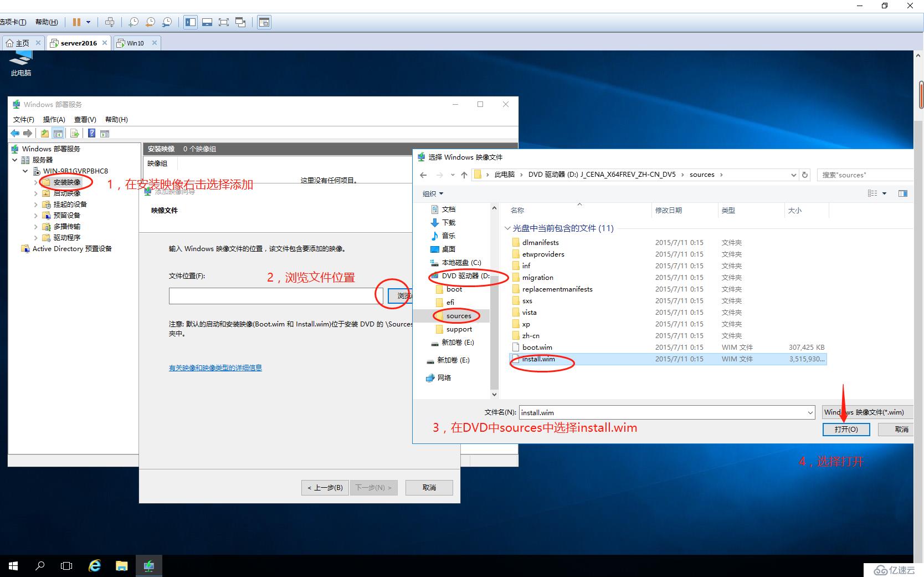Select 本地磁盘 (C:) in navigation pane
This screenshot has height=577, width=924.
click(461, 262)
